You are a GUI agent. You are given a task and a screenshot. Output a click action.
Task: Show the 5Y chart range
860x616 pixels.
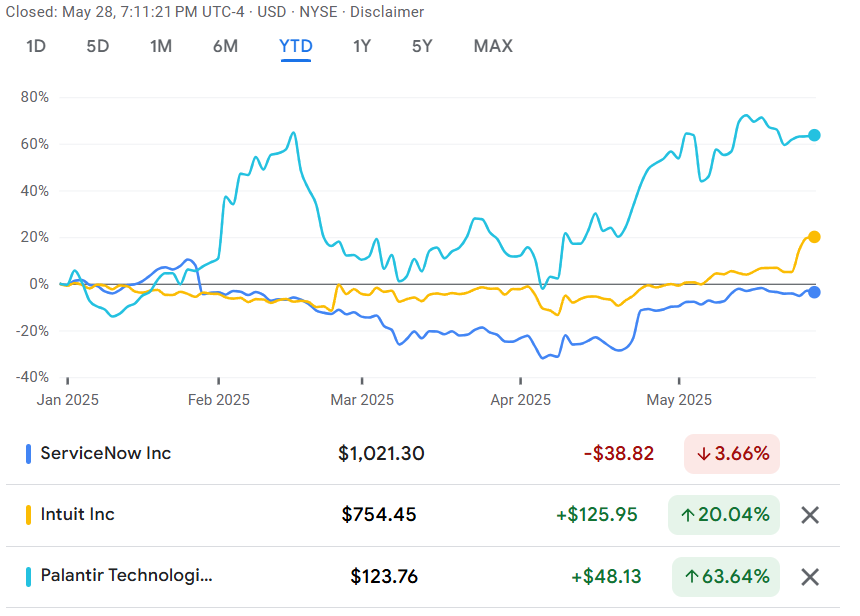[x=422, y=46]
